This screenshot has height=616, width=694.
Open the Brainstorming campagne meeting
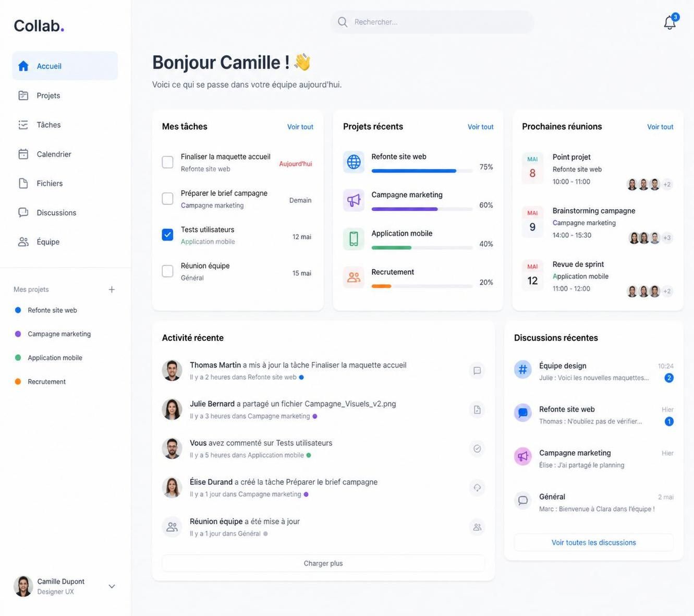(598, 223)
